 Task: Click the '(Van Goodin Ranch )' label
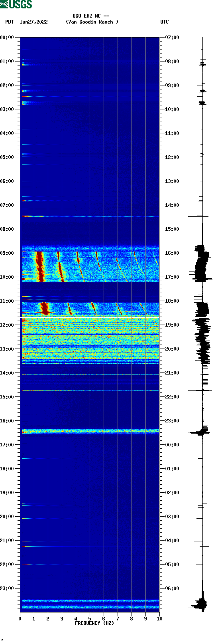pos(92,22)
